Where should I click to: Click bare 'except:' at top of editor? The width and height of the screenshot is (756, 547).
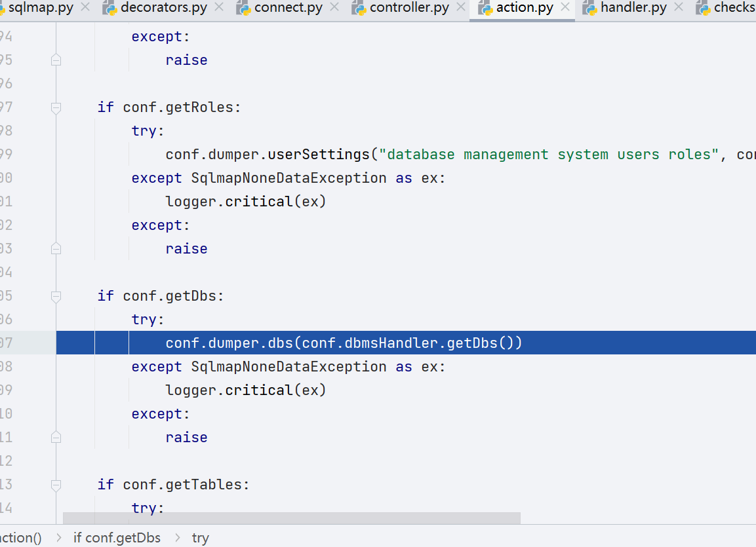point(161,36)
